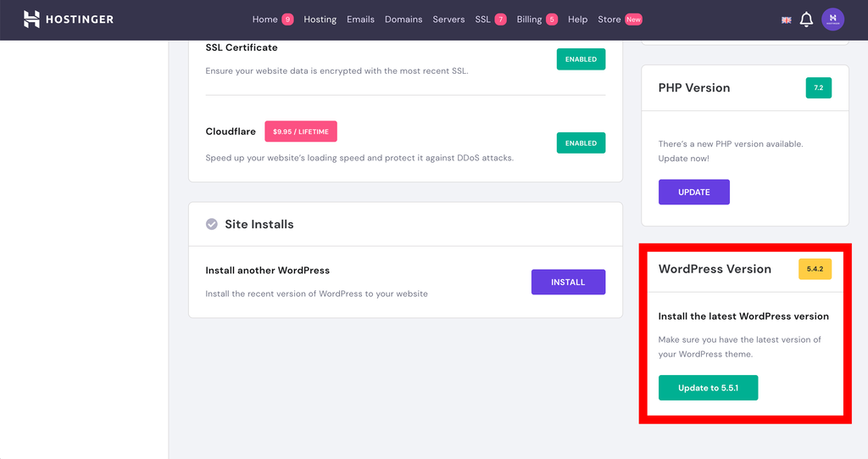Click the Billing badge showing 5
Screen dimensions: 868x459
552,20
